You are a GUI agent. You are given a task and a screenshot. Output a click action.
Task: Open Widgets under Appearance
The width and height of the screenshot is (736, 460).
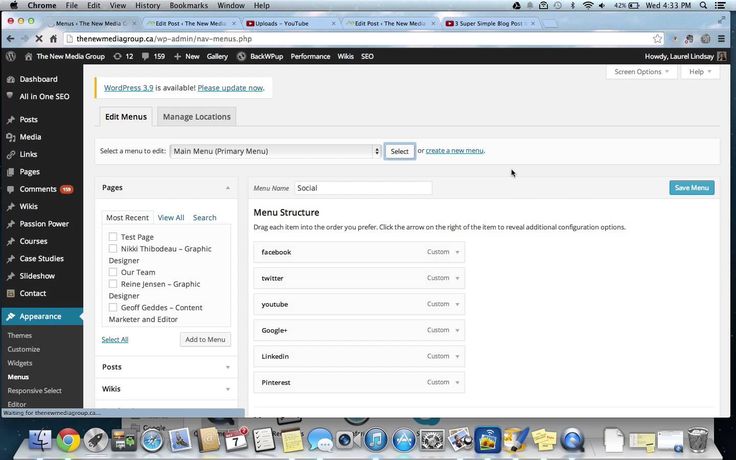20,363
